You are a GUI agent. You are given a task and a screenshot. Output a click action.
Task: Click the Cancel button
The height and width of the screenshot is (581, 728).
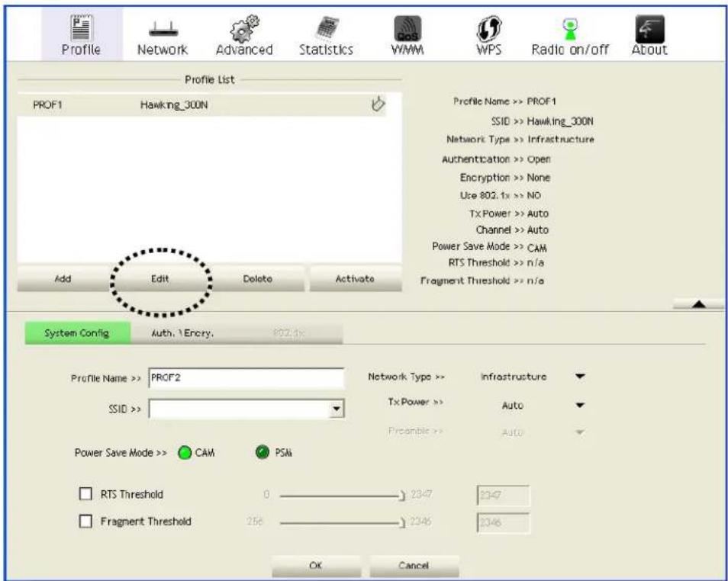[414, 566]
